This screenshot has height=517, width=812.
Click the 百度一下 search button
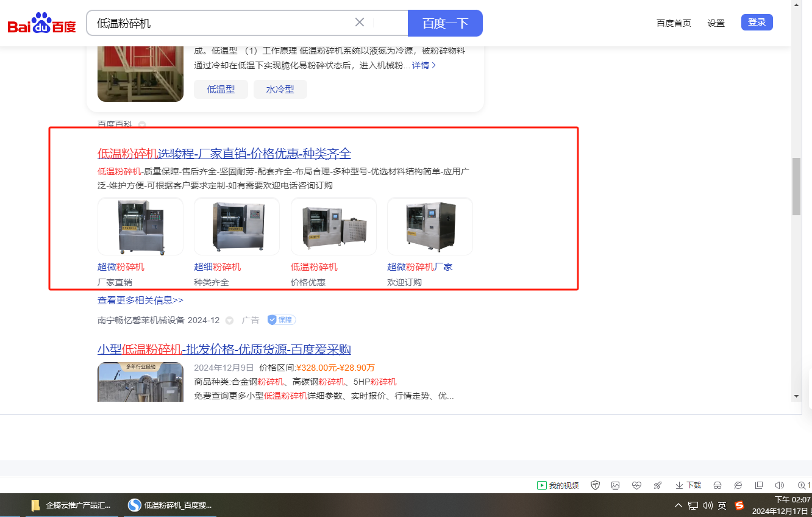pos(445,23)
